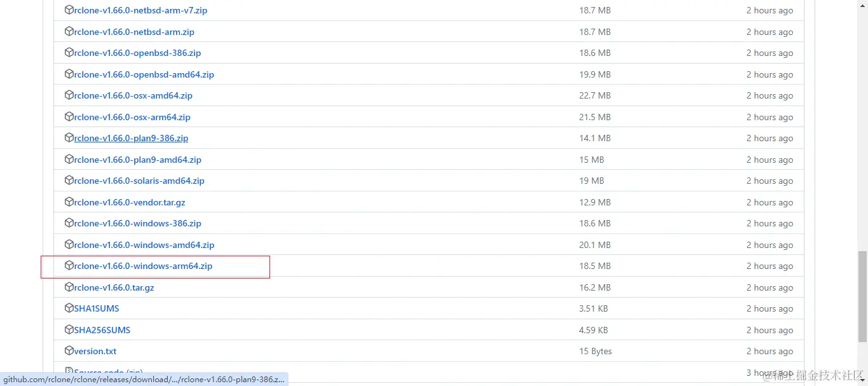This screenshot has width=868, height=386.
Task: Open version.txt asset
Action: click(95, 351)
